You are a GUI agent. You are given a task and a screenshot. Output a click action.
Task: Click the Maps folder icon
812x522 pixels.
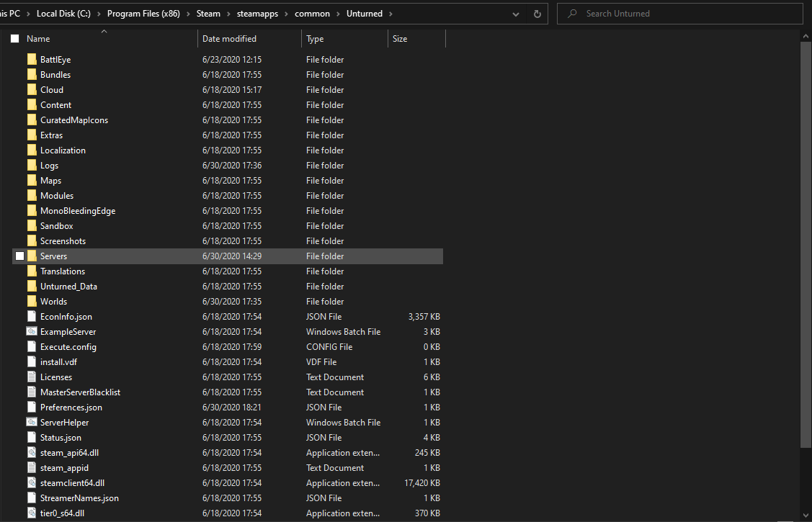[x=32, y=181]
